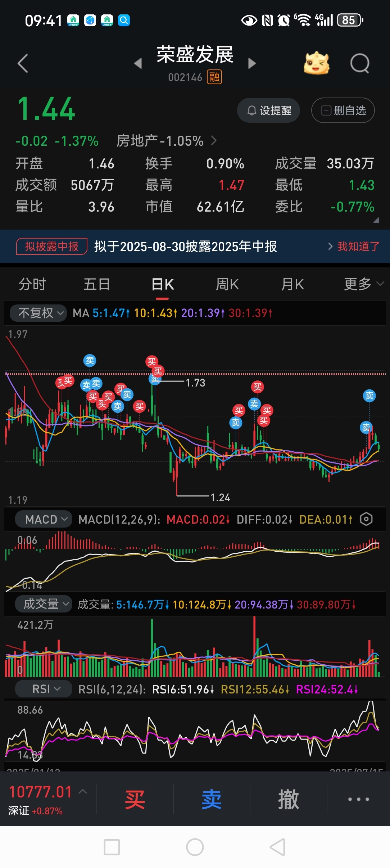Screen dimensions: 390x868
Task: Open Android recent apps square button
Action: point(112,847)
